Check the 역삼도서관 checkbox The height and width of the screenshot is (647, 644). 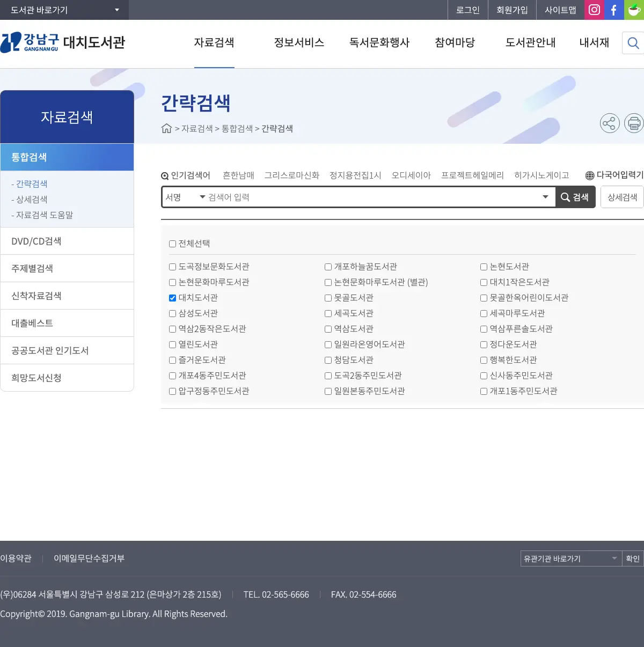coord(328,329)
